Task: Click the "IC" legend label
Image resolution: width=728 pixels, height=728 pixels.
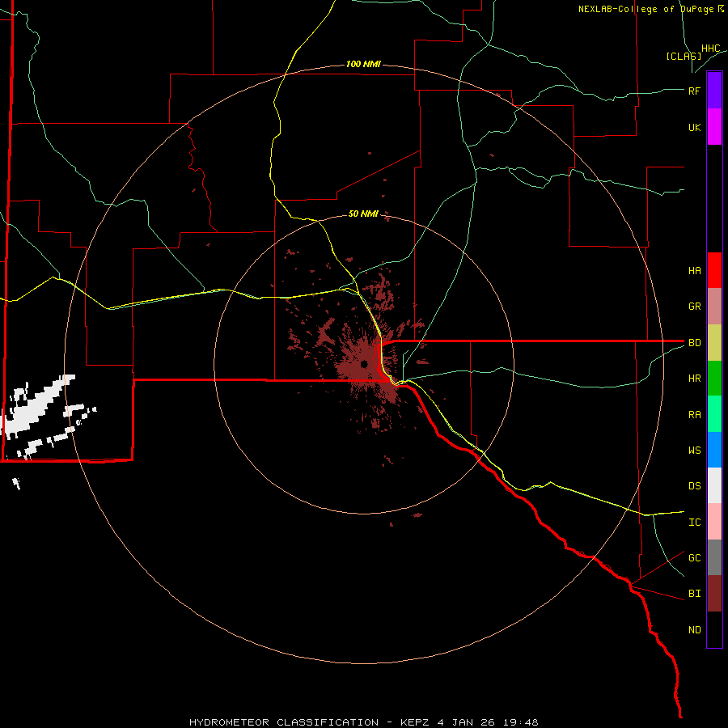Action: point(695,523)
